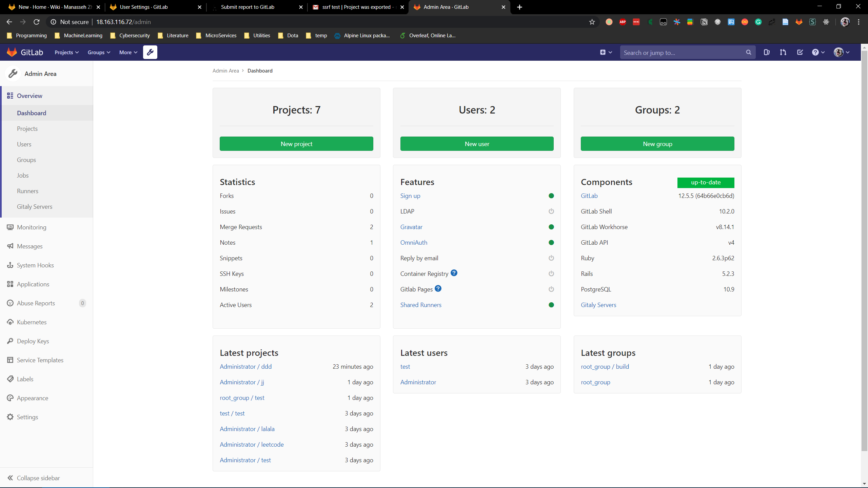The width and height of the screenshot is (868, 488).
Task: Open Appearance in the sidebar
Action: tap(46, 398)
